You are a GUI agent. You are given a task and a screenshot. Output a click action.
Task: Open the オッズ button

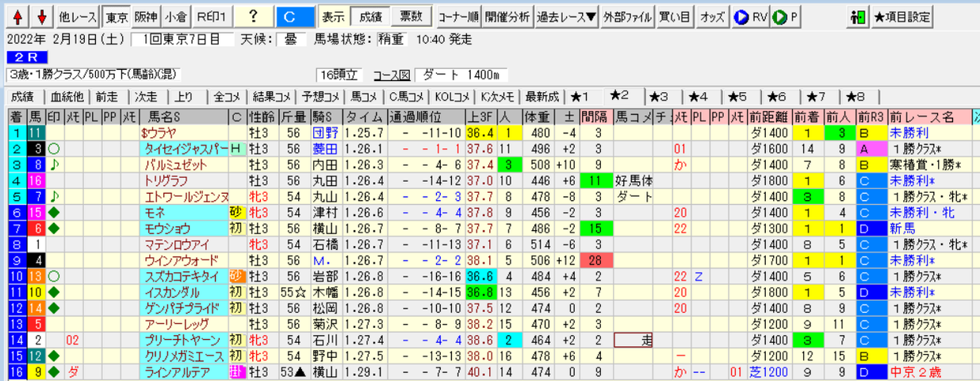pos(711,16)
